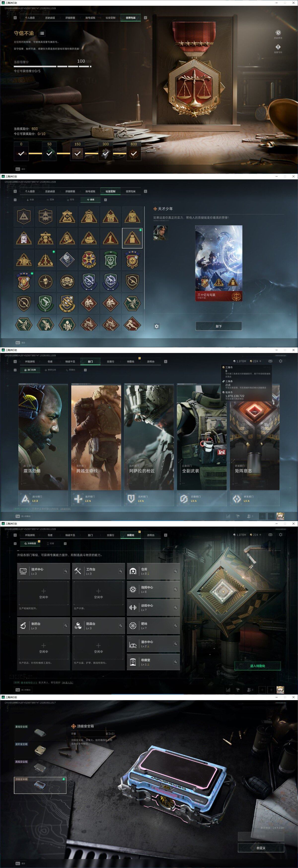Screen dimensions: 298x868
Task: Select the crosshair circular bronze badge
Action: 45,282
